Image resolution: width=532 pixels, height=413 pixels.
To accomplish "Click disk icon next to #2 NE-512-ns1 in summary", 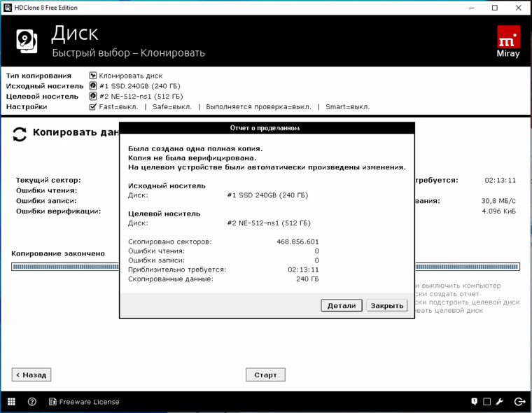I will tap(93, 97).
